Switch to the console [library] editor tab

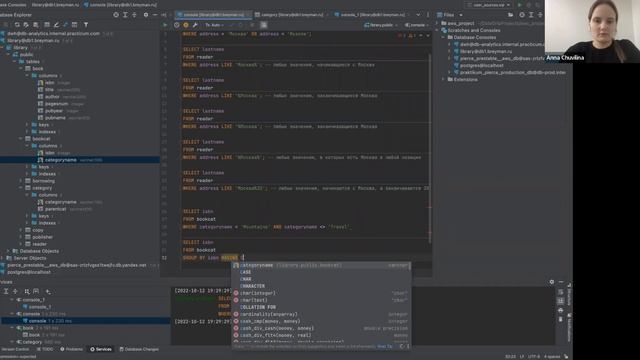(x=213, y=15)
